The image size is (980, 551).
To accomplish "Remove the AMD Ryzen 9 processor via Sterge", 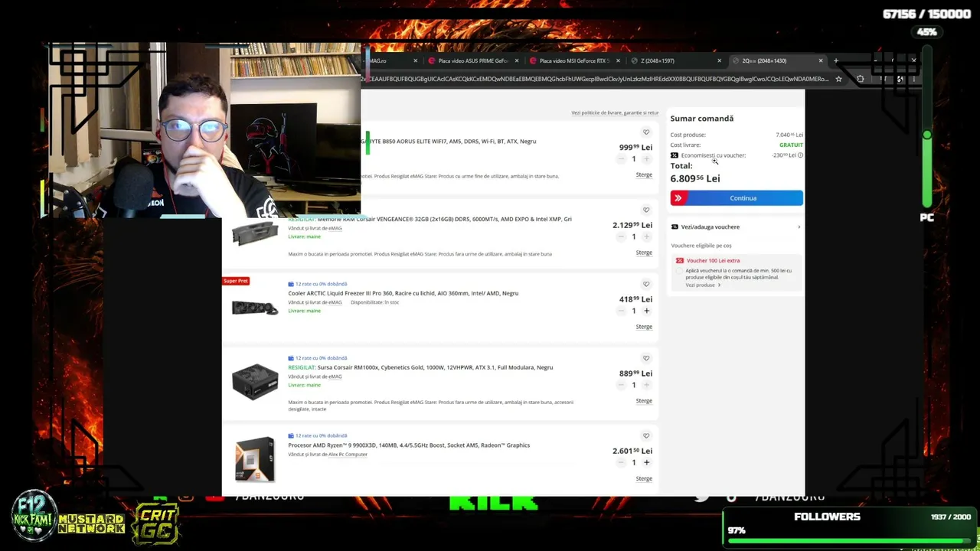I will coord(644,479).
